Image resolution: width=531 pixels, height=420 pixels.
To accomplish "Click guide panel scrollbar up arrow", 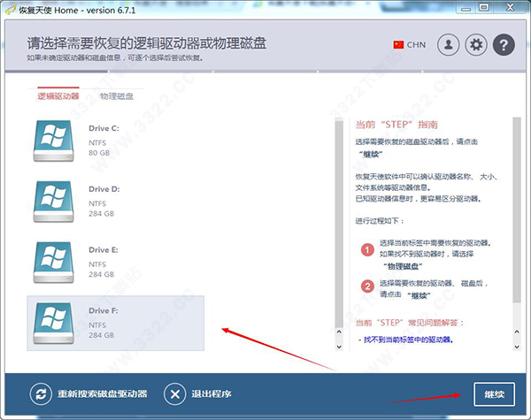I will tap(517, 332).
